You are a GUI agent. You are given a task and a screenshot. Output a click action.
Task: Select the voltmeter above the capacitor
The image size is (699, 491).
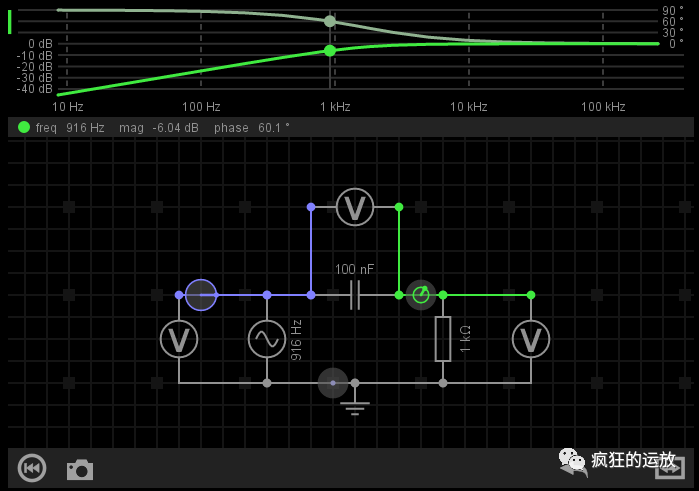point(355,207)
